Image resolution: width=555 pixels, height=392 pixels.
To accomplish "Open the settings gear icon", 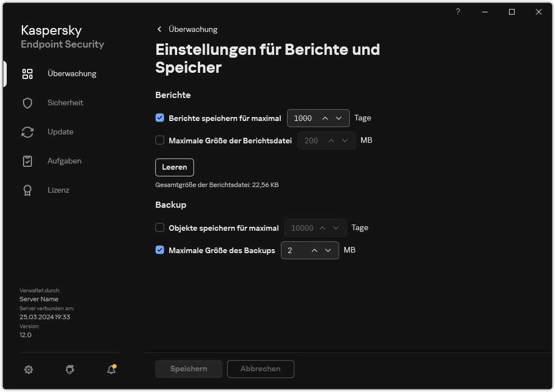I will (x=28, y=370).
